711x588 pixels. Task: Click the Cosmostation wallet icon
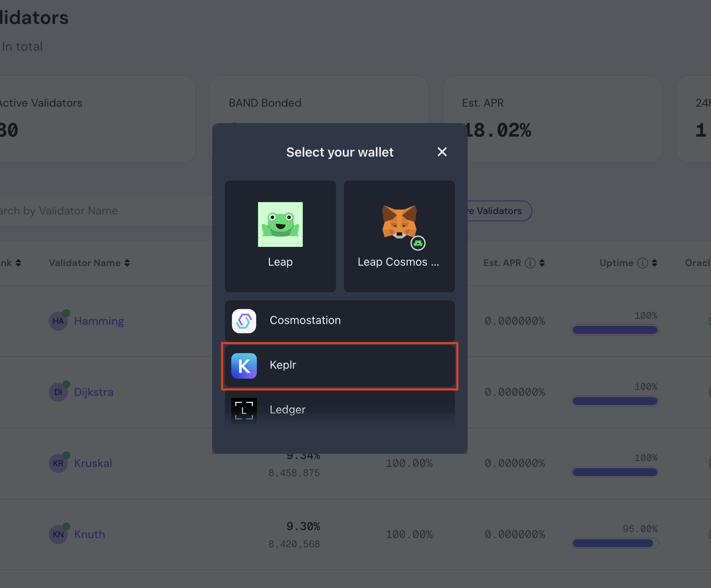coord(244,321)
